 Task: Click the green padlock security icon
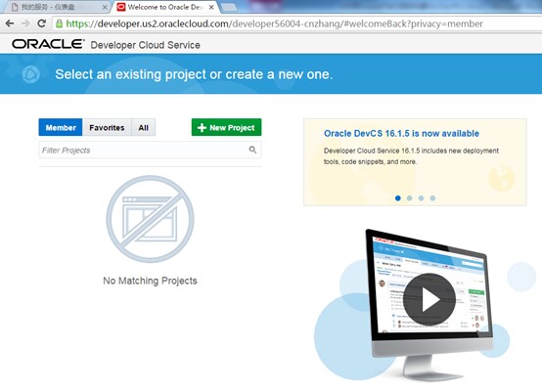pos(59,23)
